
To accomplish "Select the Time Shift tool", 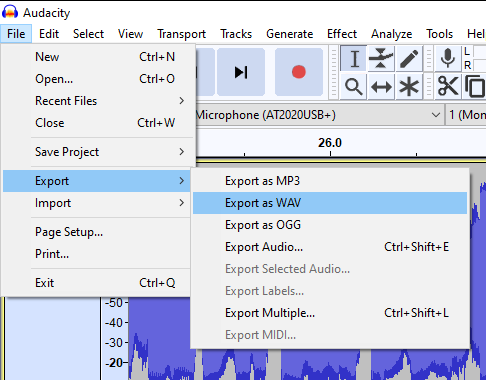I will point(381,87).
